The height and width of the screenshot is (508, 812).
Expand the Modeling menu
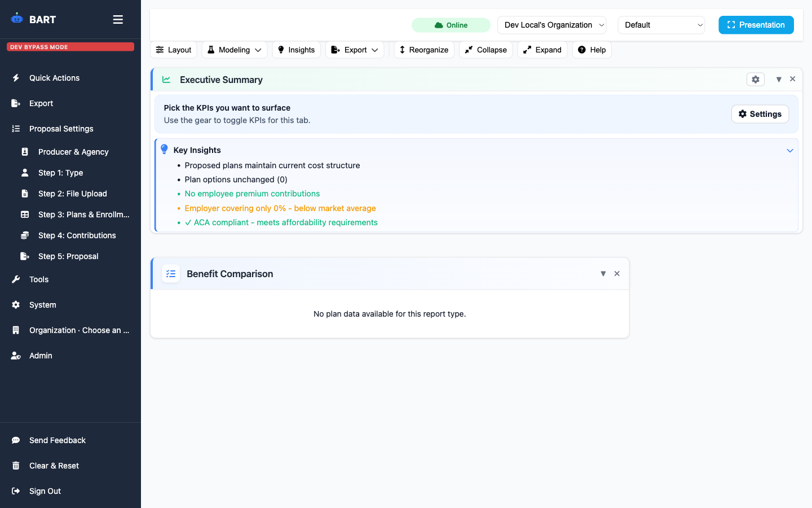(234, 50)
